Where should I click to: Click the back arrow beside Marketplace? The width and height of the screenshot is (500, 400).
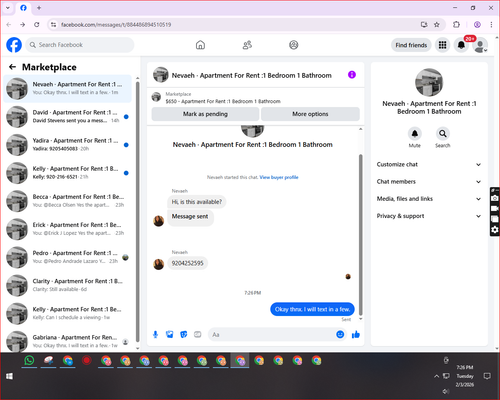pos(12,67)
